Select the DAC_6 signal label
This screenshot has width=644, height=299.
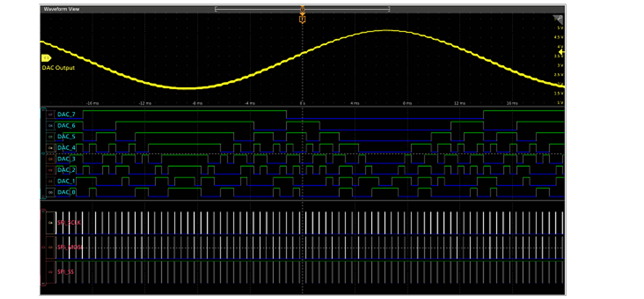[67, 125]
